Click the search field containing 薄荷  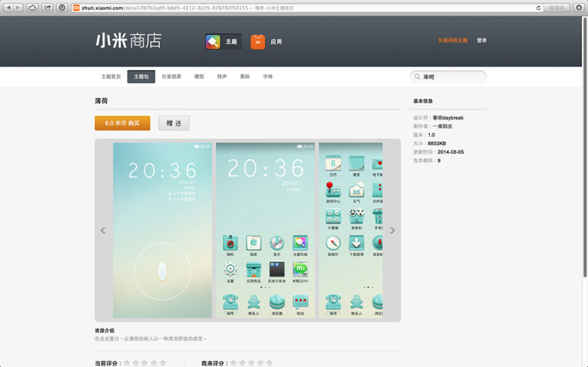point(448,77)
